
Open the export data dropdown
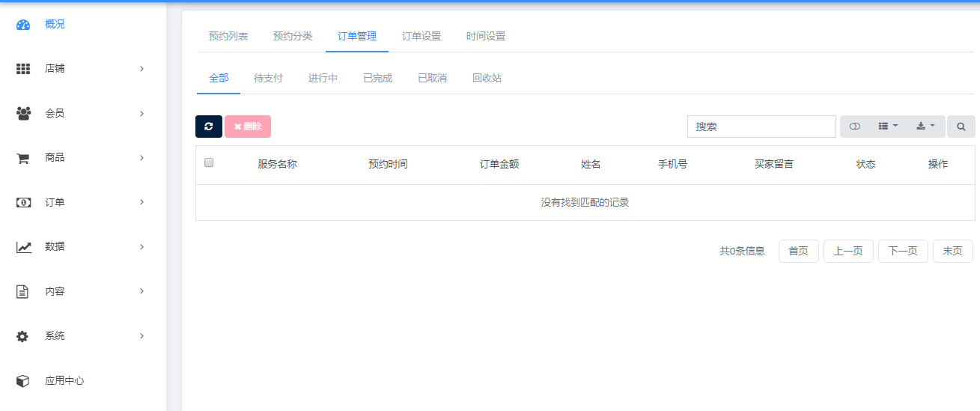pos(925,127)
